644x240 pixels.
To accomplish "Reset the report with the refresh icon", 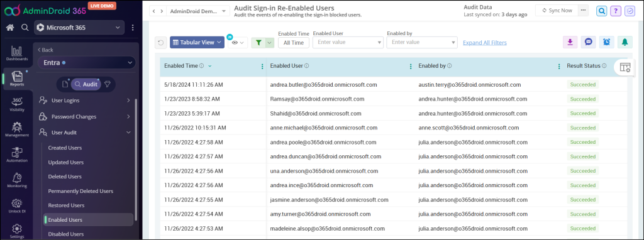I will coord(160,42).
